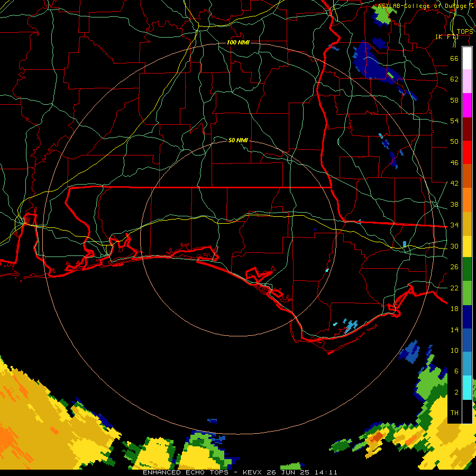Click the '14:11' timestamp

coord(326,472)
